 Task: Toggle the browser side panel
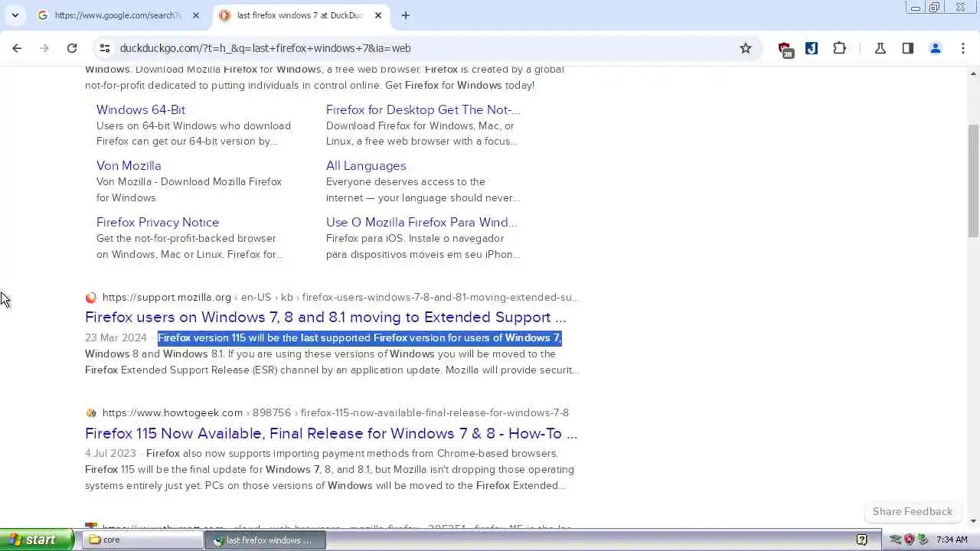pos(908,48)
